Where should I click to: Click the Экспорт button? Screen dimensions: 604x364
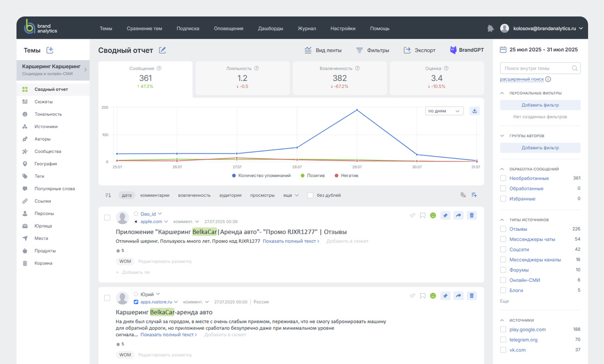420,50
